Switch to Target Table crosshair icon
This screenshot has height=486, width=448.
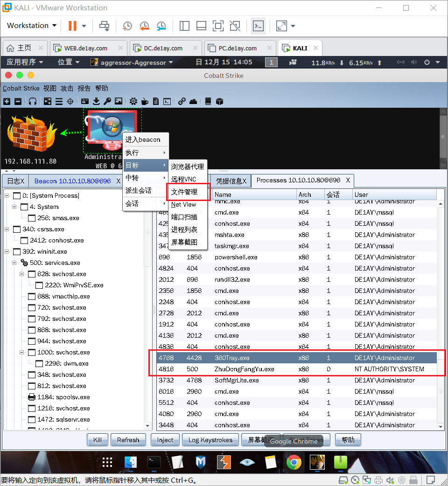click(70, 101)
